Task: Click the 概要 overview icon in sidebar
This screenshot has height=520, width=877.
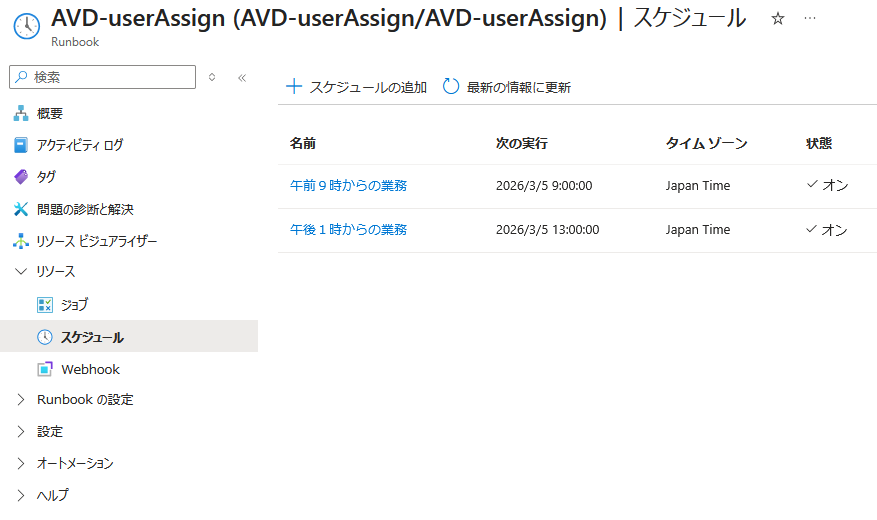Action: pos(21,114)
